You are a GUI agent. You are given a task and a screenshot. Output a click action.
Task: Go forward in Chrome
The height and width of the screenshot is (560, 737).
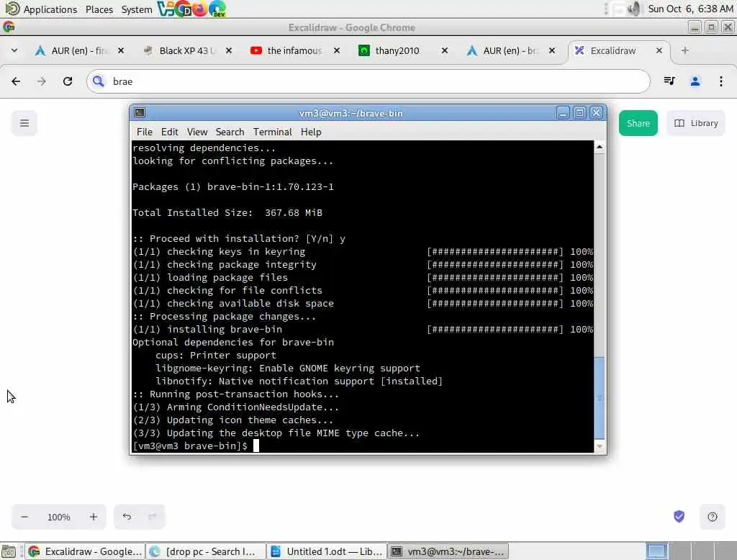42,81
